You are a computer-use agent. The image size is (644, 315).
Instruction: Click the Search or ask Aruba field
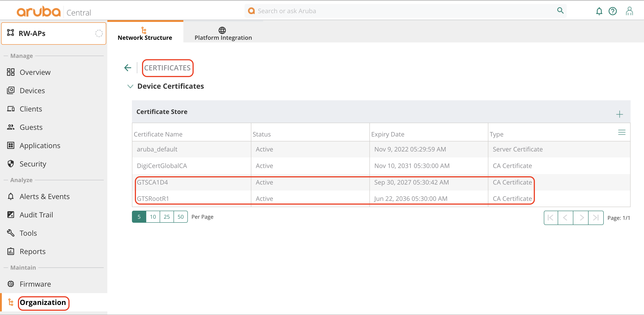tap(405, 11)
